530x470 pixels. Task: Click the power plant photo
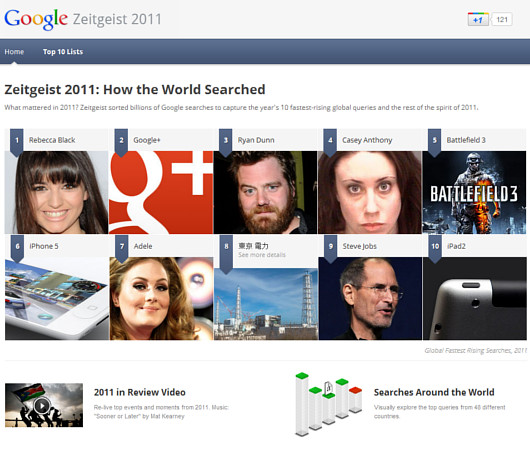266,304
